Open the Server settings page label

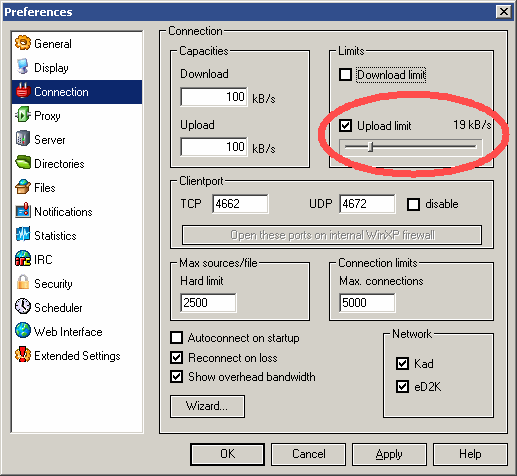point(50,140)
